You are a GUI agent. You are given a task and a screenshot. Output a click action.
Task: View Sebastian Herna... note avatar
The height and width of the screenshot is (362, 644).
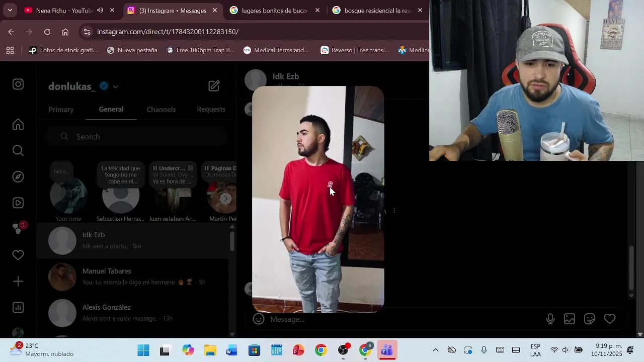121,196
